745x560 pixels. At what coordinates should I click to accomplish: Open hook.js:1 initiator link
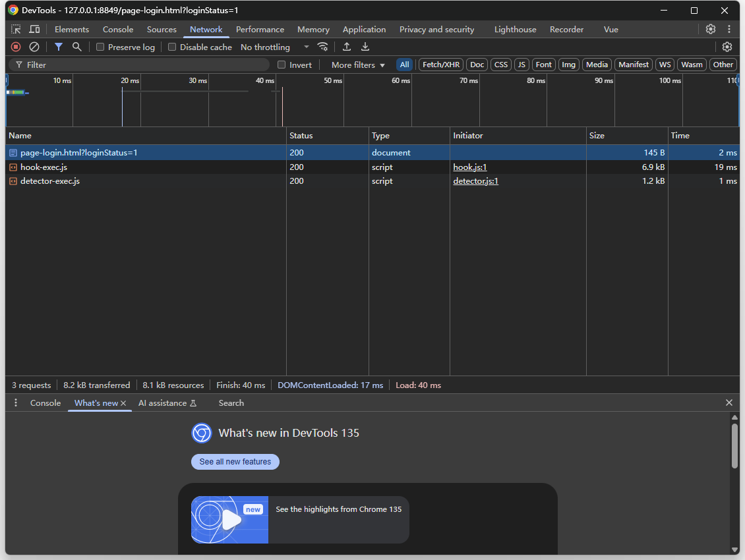coord(470,167)
